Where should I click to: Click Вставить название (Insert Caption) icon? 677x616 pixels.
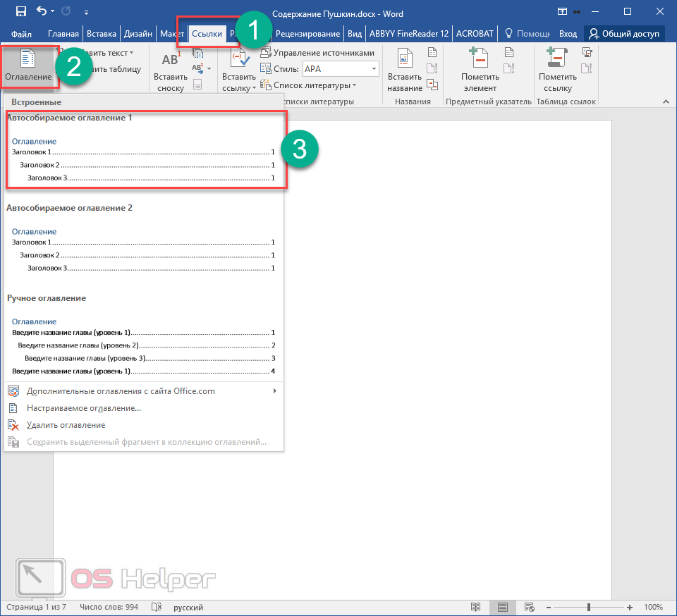point(405,72)
